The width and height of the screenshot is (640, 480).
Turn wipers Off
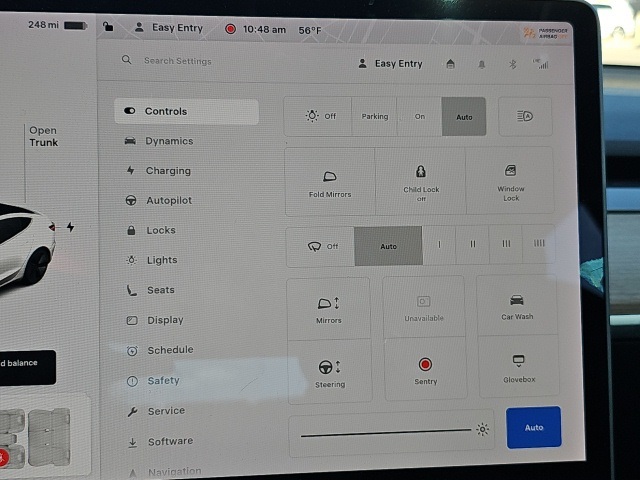click(x=321, y=246)
